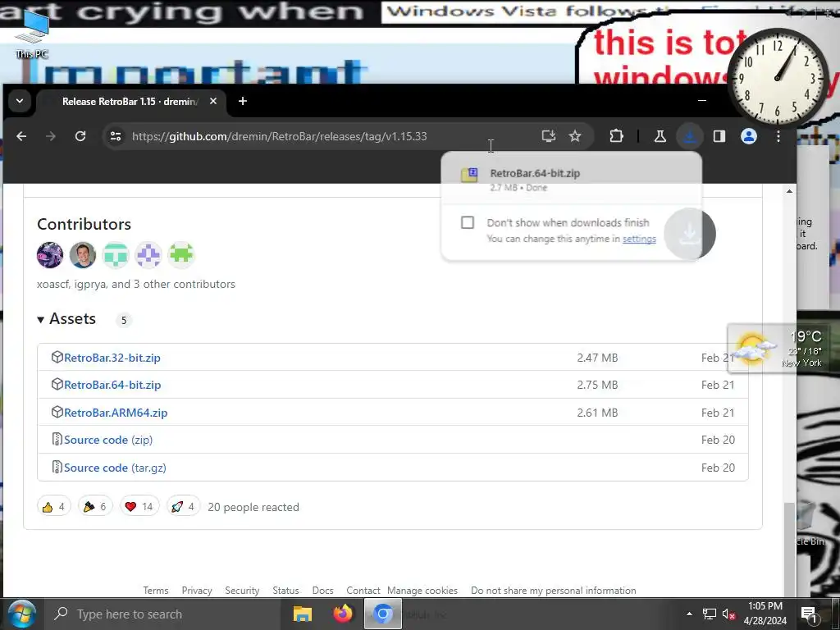Screen dimensions: 840x630
Task: Toggle the side panel icon
Action: click(719, 136)
